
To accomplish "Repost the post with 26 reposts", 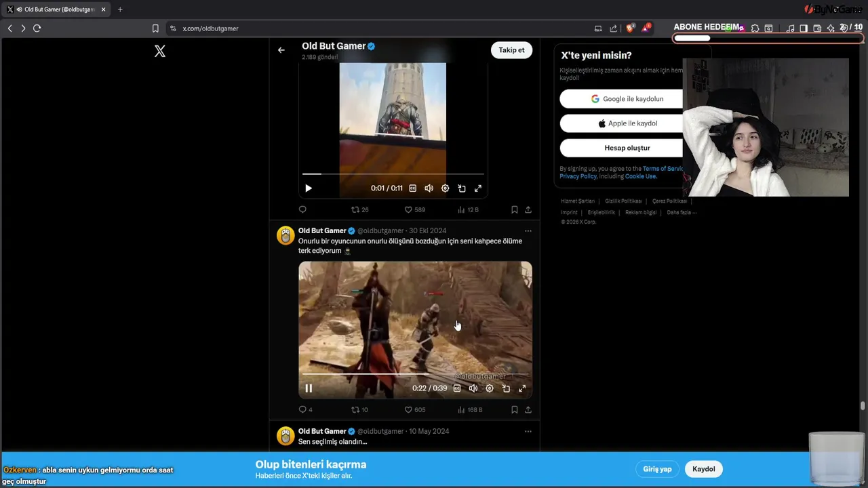I will 359,209.
